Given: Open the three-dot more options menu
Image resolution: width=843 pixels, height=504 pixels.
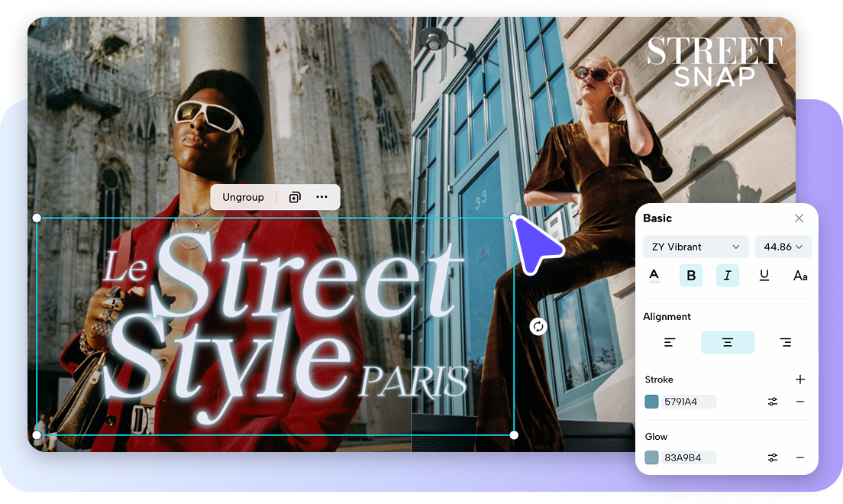Looking at the screenshot, I should 321,197.
